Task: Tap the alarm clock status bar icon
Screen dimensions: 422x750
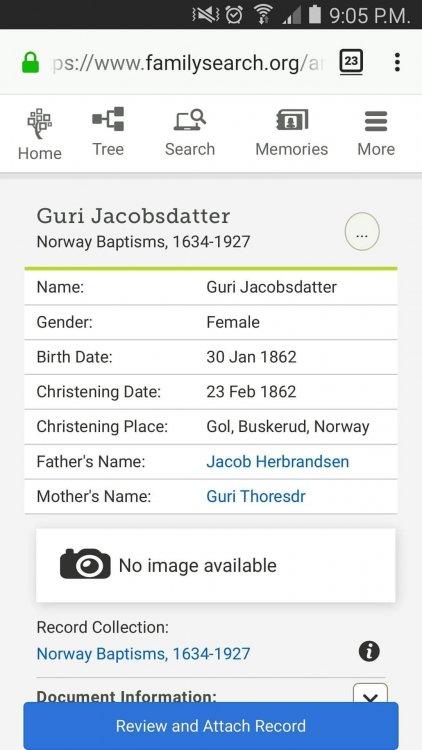Action: 234,14
